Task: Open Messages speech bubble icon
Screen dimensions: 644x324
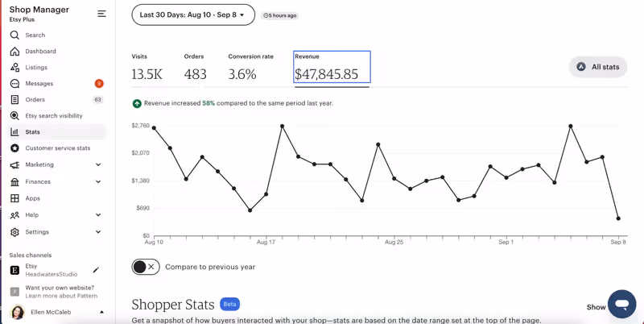Action: (x=14, y=84)
